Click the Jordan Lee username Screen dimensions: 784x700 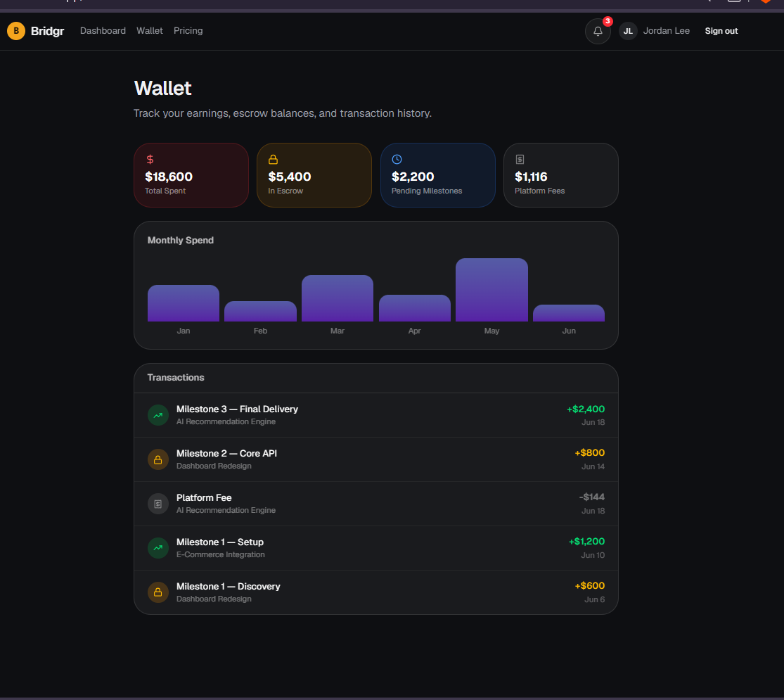tap(666, 31)
